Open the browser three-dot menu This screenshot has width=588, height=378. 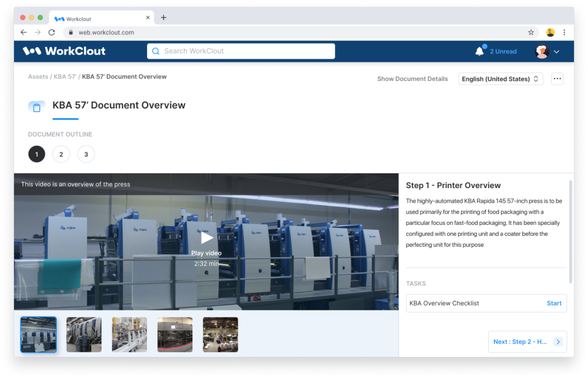point(564,32)
